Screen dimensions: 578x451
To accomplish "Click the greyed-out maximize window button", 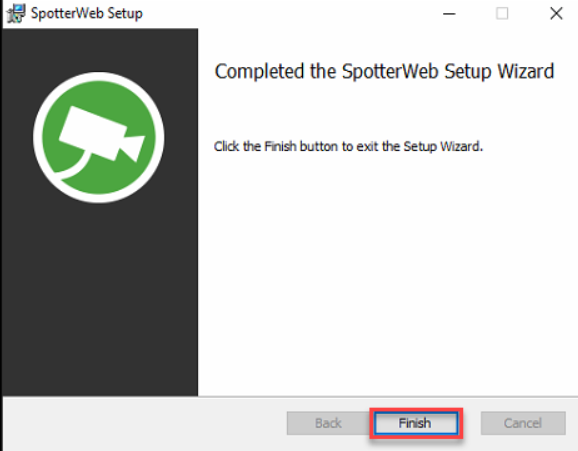I will 502,14.
